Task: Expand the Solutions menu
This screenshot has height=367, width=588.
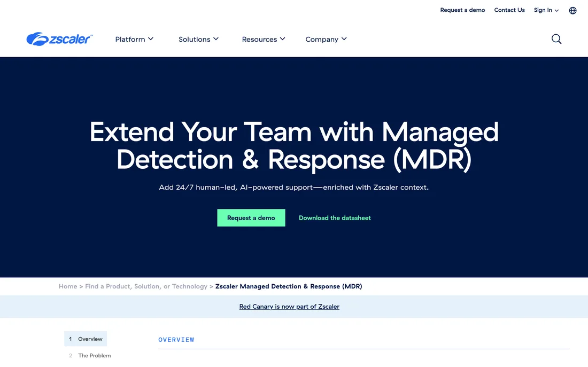Action: point(198,39)
